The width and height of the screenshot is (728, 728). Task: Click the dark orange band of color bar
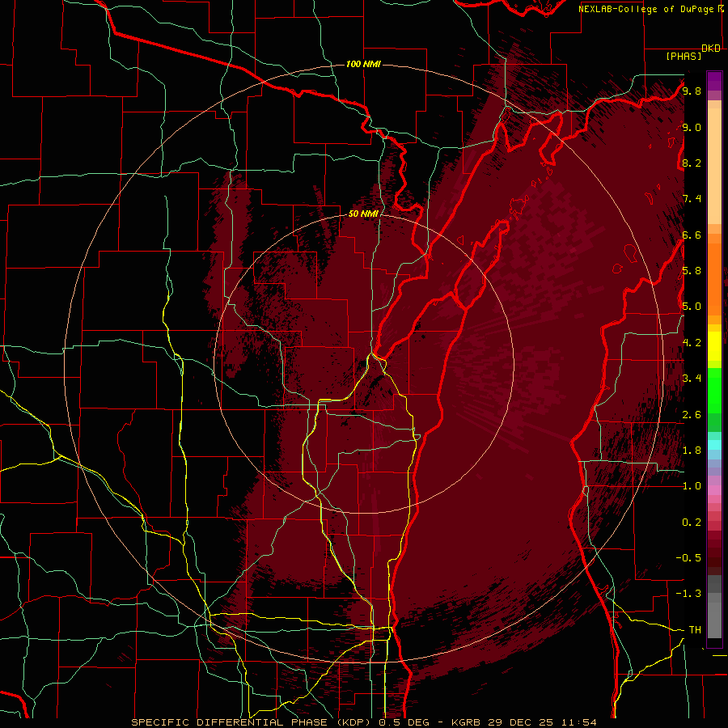pos(714,279)
